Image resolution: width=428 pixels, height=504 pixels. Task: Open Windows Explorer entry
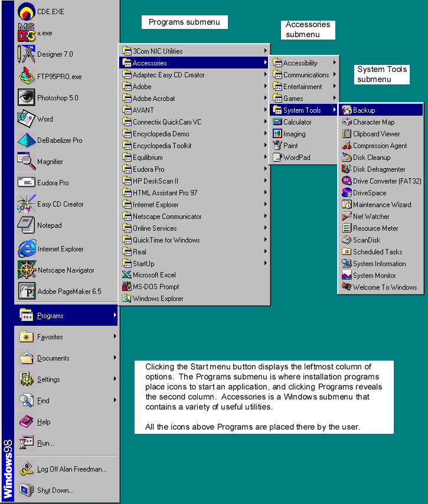pos(195,298)
